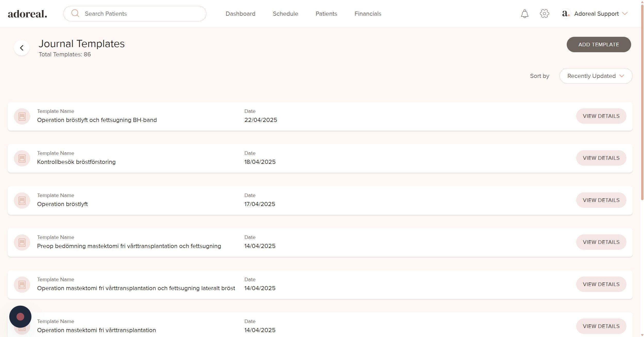Expand the Adoreal Support account chevron
The width and height of the screenshot is (644, 337).
625,13
